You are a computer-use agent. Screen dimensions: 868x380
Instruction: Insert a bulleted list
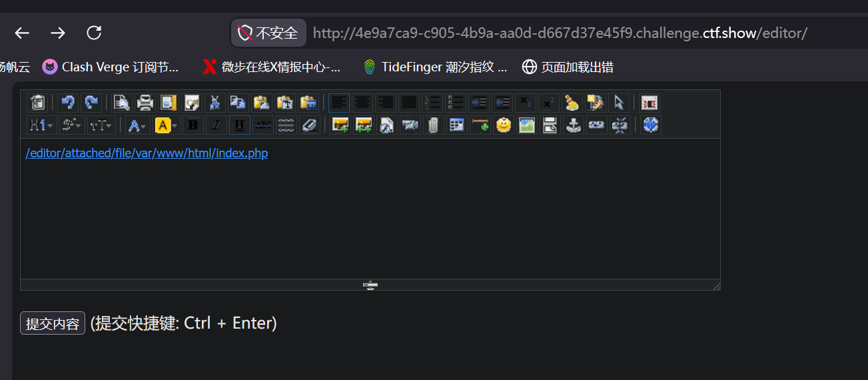(x=456, y=103)
